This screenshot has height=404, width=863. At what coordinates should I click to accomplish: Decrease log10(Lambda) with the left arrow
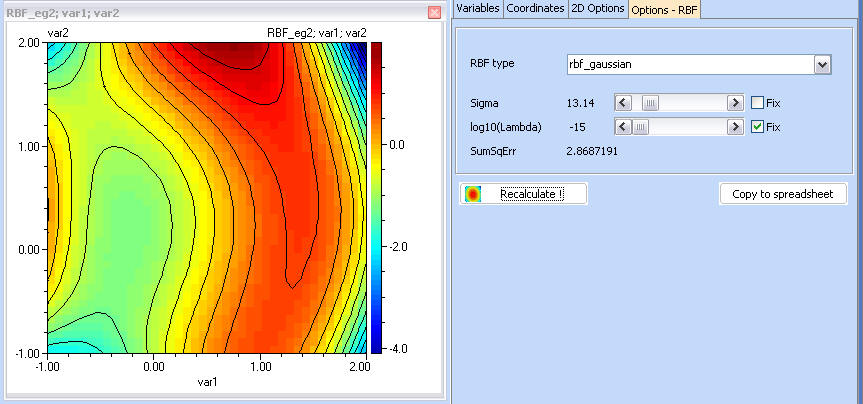pos(622,127)
